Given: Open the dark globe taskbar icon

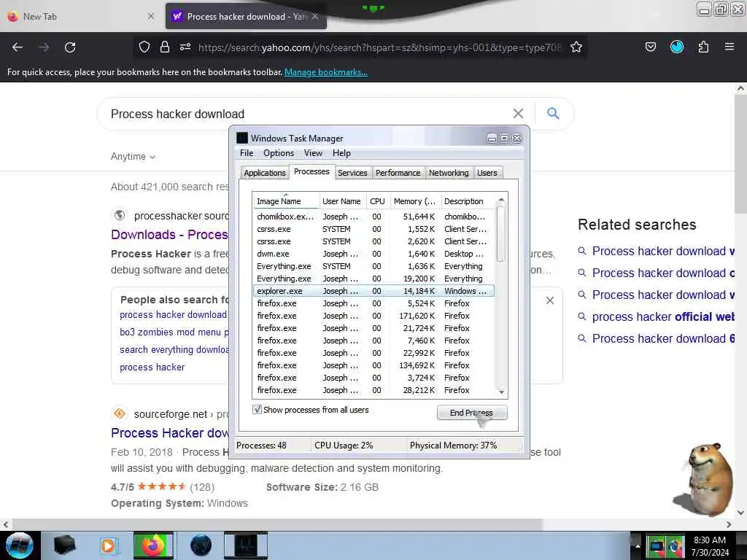Looking at the screenshot, I should tap(201, 545).
